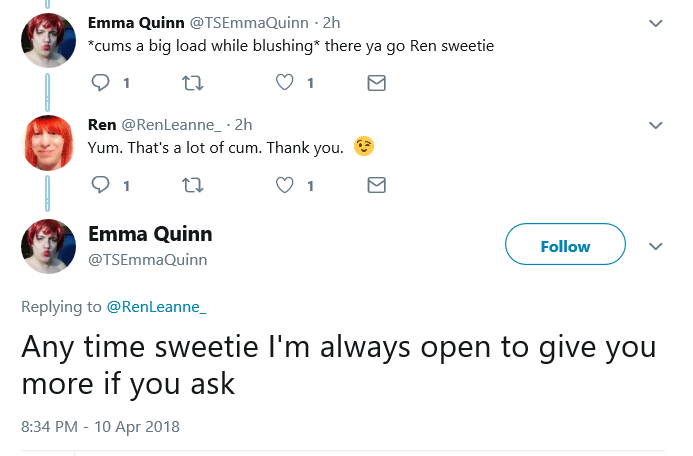Viewport: 693px width, 456px height.
Task: Send Emma's first tweet via direct message
Action: 376,84
